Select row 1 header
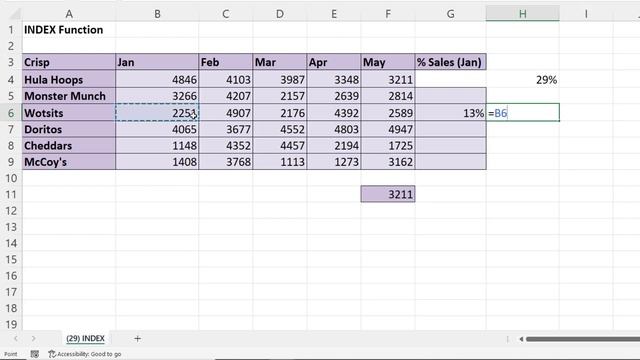The image size is (640, 360). [x=11, y=30]
